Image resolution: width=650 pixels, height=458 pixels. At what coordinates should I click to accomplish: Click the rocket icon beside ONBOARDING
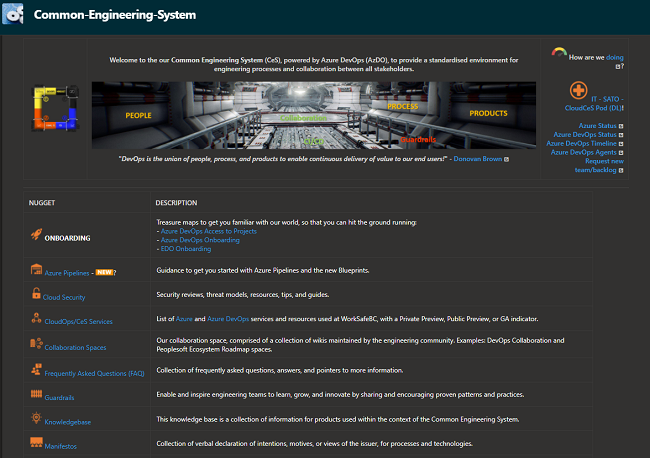pos(36,234)
